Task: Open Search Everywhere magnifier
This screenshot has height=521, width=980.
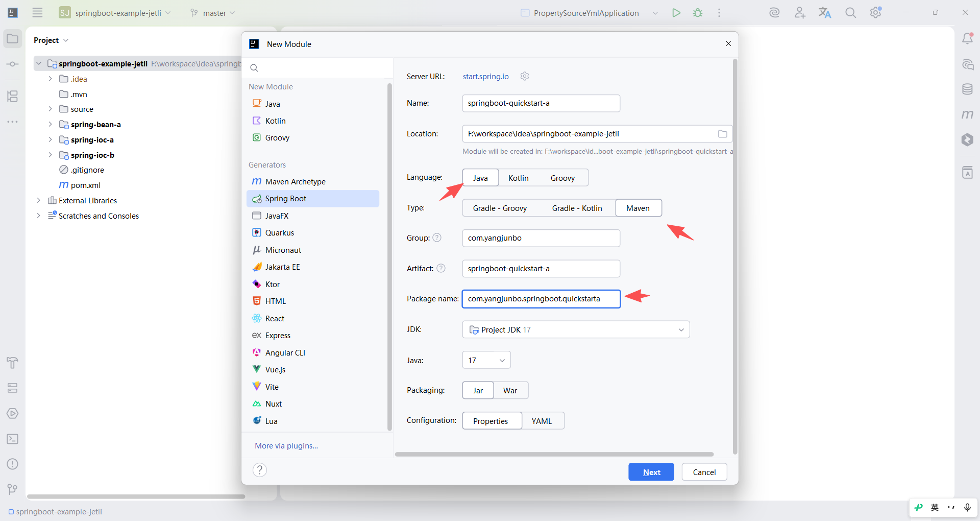Action: click(x=850, y=13)
